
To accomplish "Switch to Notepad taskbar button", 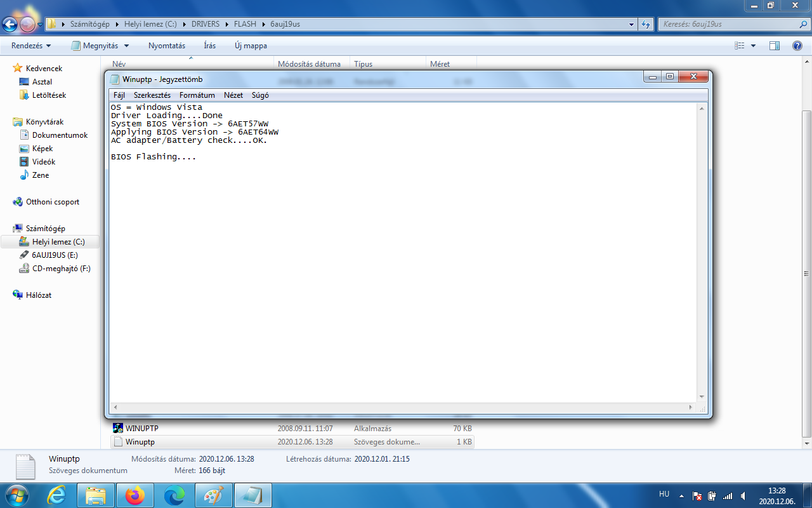I will (253, 495).
